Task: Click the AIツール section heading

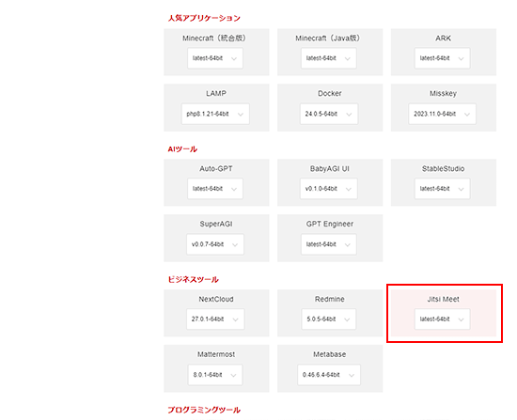Action: click(182, 149)
